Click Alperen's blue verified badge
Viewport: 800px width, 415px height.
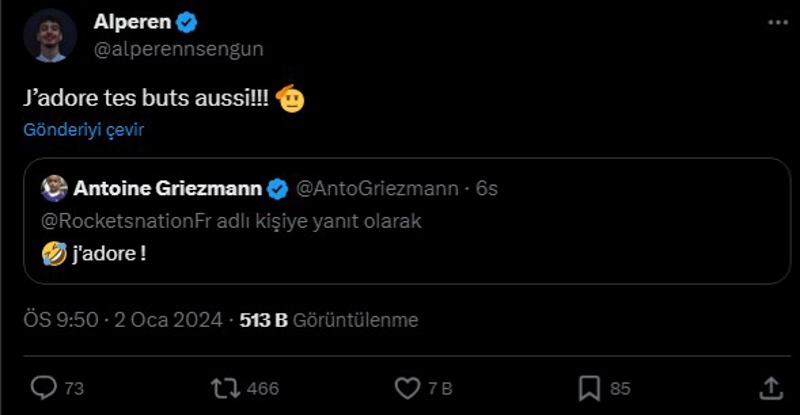(x=185, y=23)
